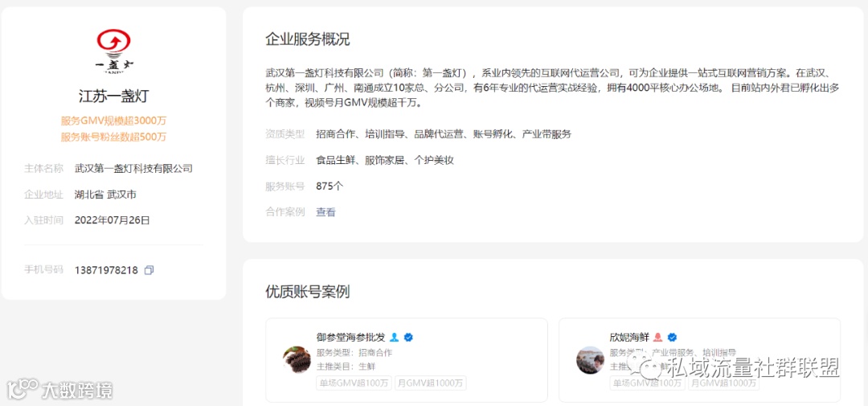This screenshot has height=406, width=868.
Task: Click the 优质账号案例 heading
Action: coord(307,291)
